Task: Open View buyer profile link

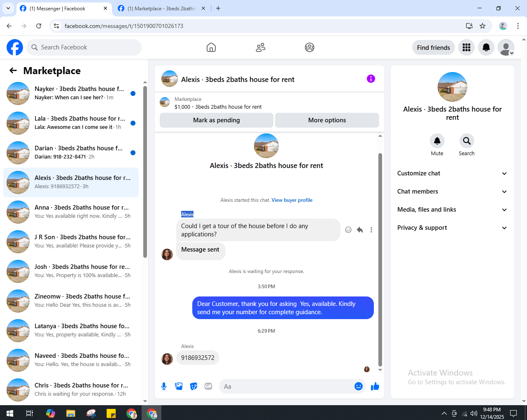Action: (292, 200)
